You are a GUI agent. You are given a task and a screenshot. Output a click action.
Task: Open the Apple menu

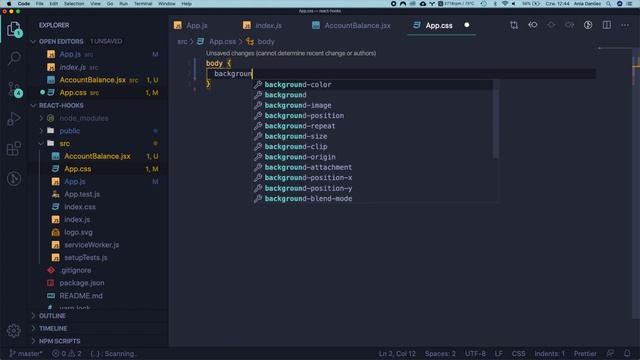coord(9,4)
